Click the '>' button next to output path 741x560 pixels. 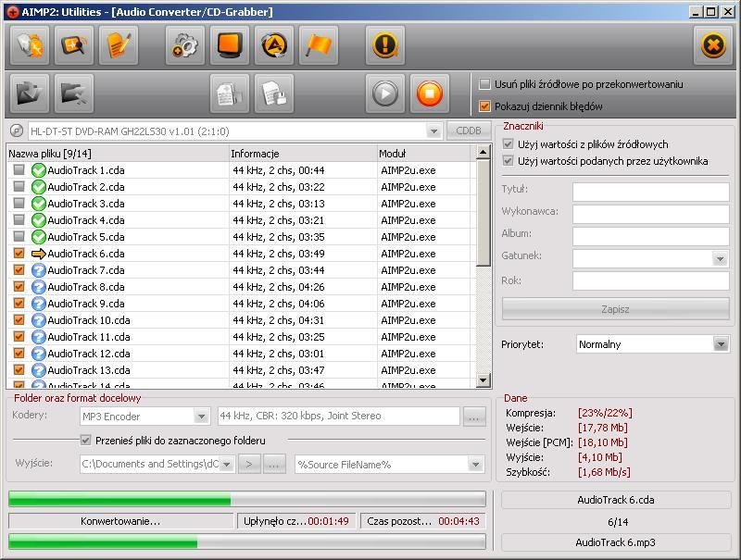249,464
